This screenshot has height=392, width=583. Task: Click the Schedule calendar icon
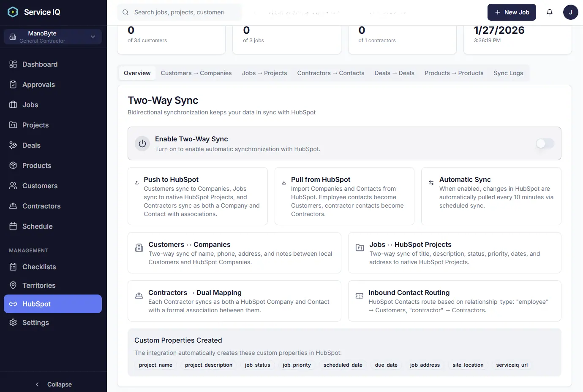pyautogui.click(x=13, y=226)
